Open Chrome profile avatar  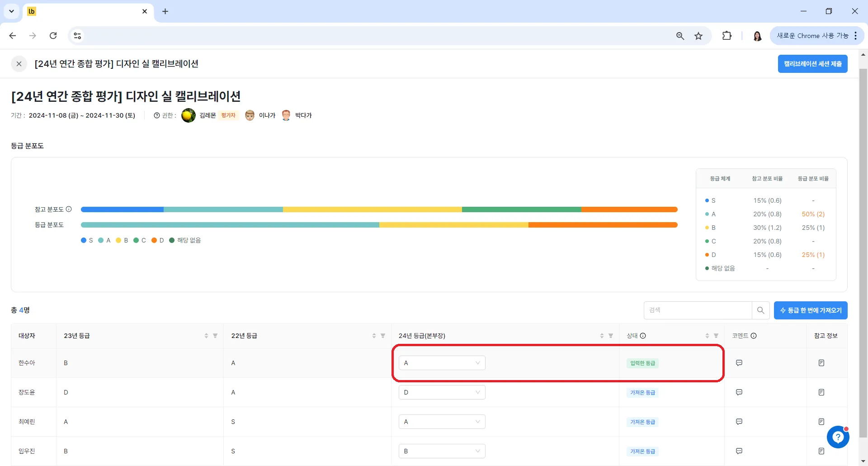[x=757, y=36]
